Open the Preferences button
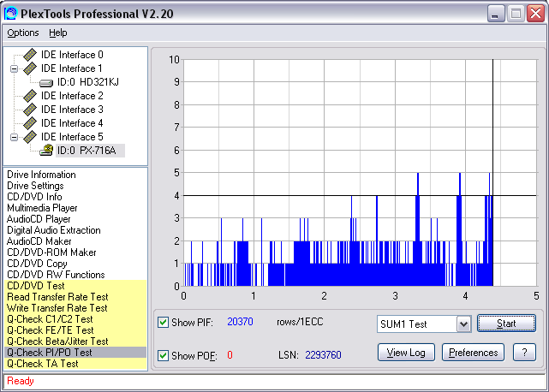The image size is (549, 392). point(473,353)
